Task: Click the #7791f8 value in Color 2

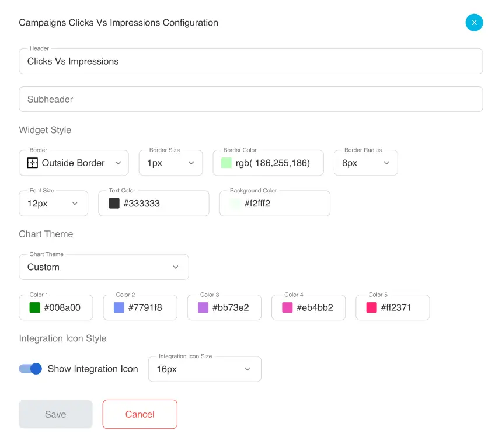Action: coord(145,307)
